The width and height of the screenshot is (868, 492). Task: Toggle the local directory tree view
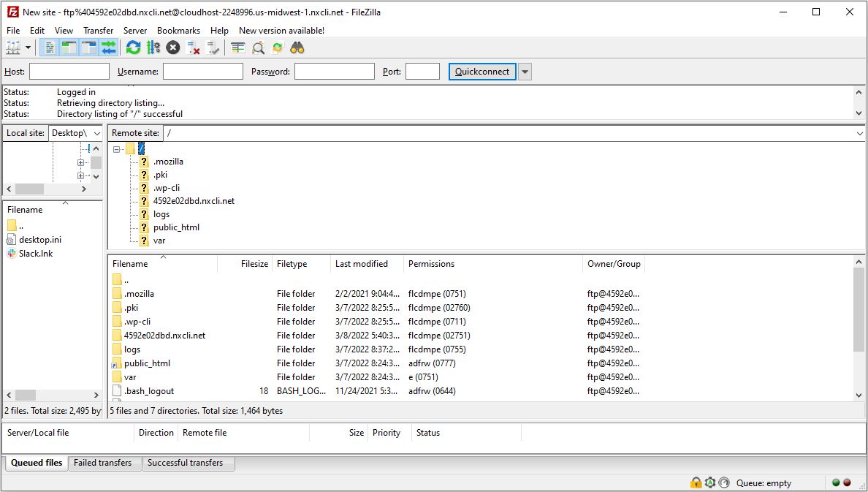pos(69,48)
